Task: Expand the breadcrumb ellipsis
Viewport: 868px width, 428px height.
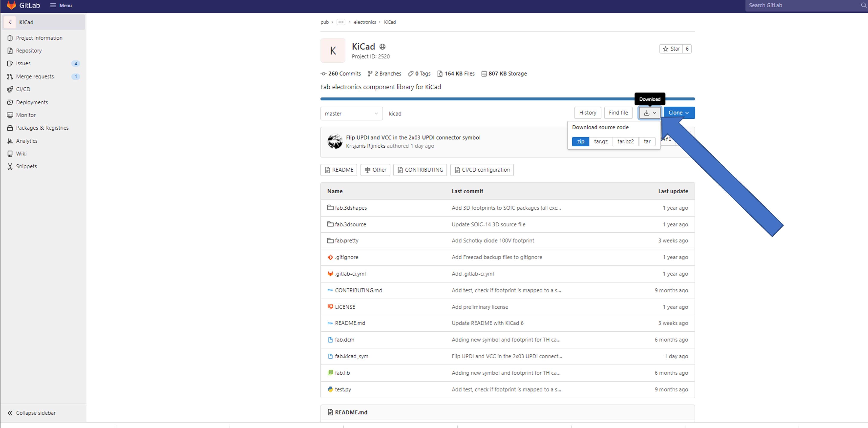Action: [341, 22]
